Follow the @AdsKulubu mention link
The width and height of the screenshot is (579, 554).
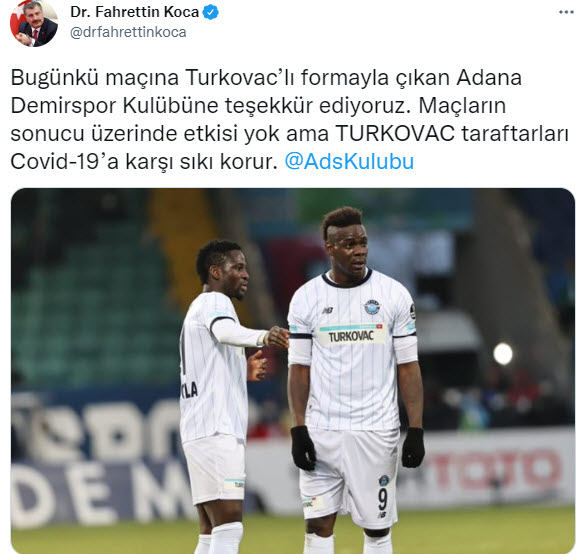click(349, 162)
